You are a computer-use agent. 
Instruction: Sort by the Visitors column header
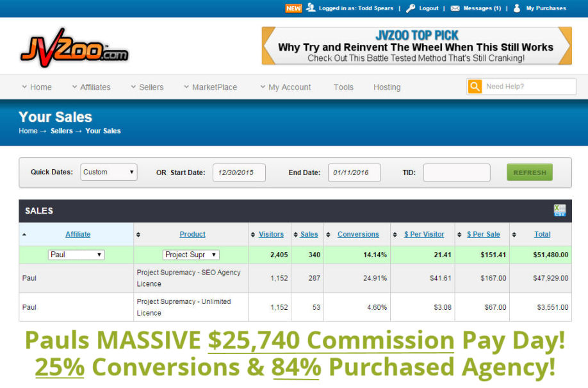pyautogui.click(x=271, y=234)
